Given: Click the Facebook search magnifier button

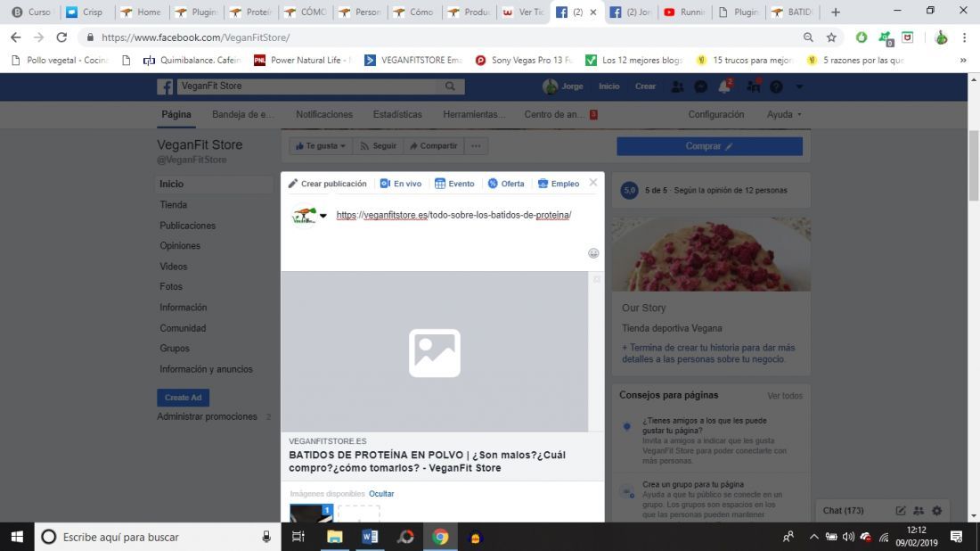Looking at the screenshot, I should click(x=450, y=86).
